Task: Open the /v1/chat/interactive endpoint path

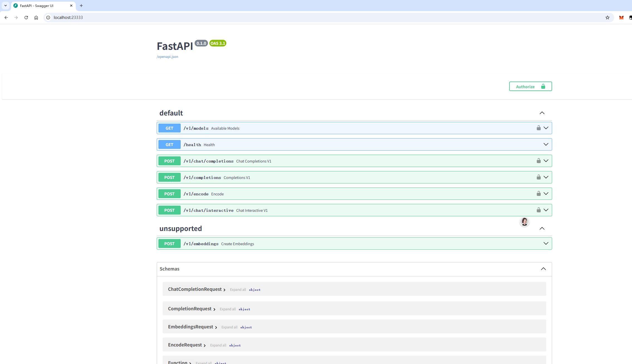Action: tap(209, 210)
